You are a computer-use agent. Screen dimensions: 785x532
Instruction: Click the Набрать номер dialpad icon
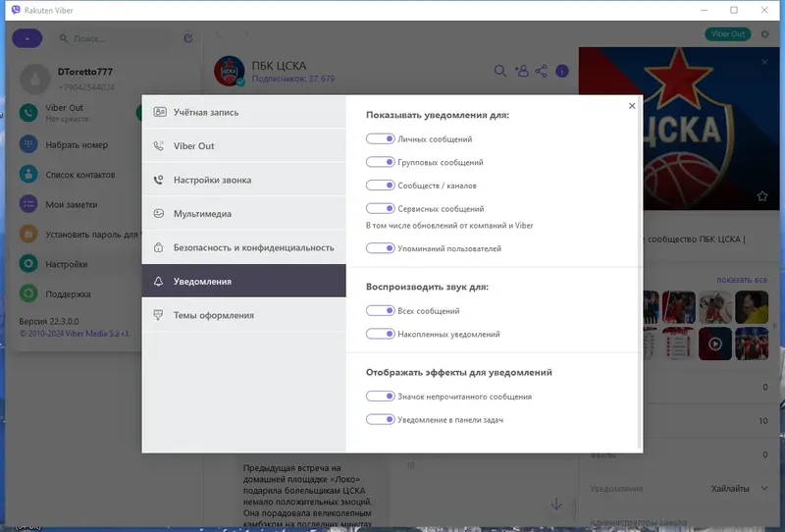tap(28, 144)
